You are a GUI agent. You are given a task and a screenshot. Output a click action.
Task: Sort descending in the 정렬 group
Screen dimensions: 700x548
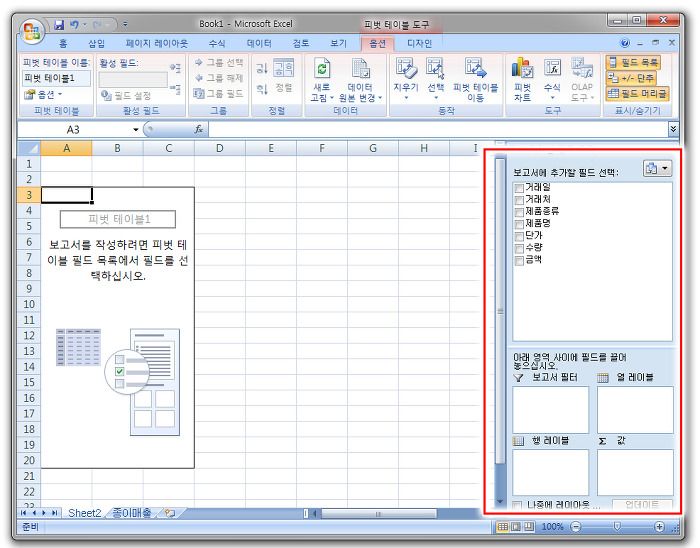tap(262, 89)
